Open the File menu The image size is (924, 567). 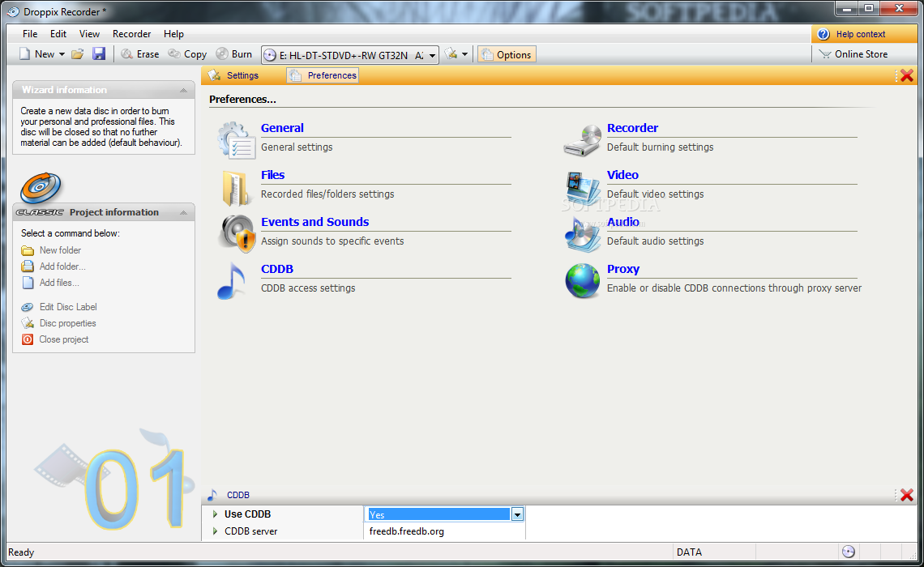tap(30, 34)
